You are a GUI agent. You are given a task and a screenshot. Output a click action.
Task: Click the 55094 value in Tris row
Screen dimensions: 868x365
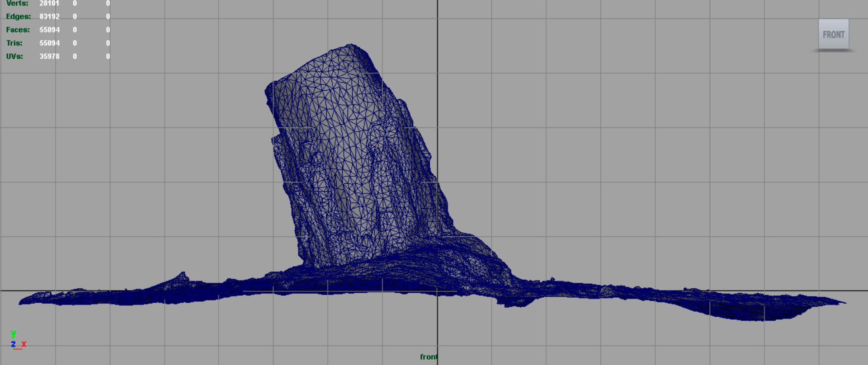pos(49,43)
